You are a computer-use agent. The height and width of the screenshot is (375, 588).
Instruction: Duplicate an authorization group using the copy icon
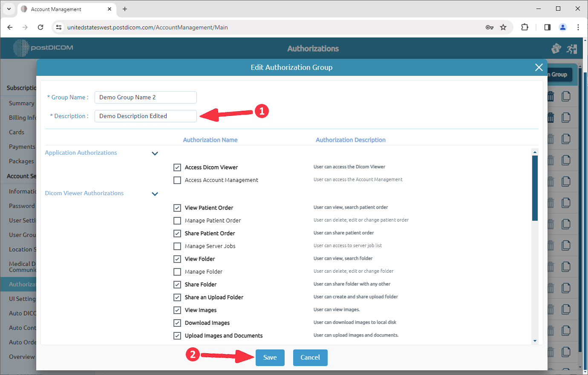pos(566,96)
